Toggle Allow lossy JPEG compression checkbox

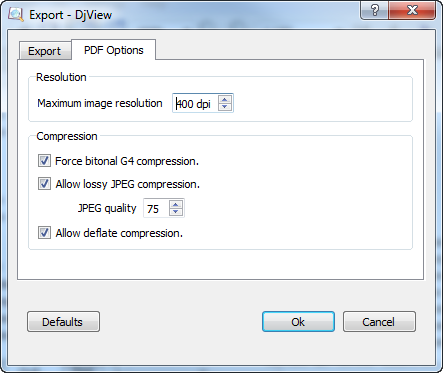[x=44, y=184]
